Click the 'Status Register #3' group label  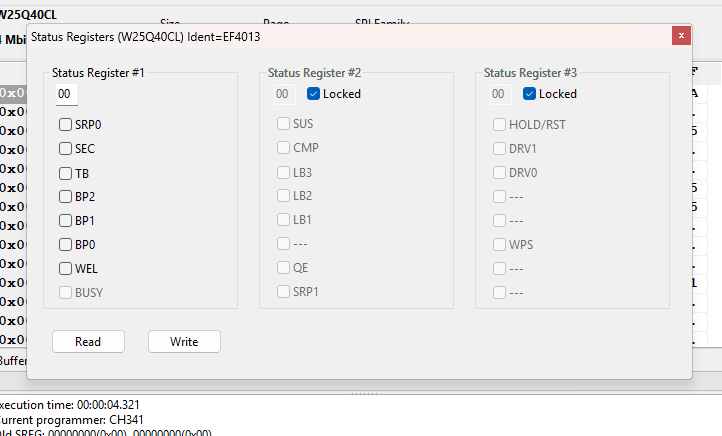point(530,73)
